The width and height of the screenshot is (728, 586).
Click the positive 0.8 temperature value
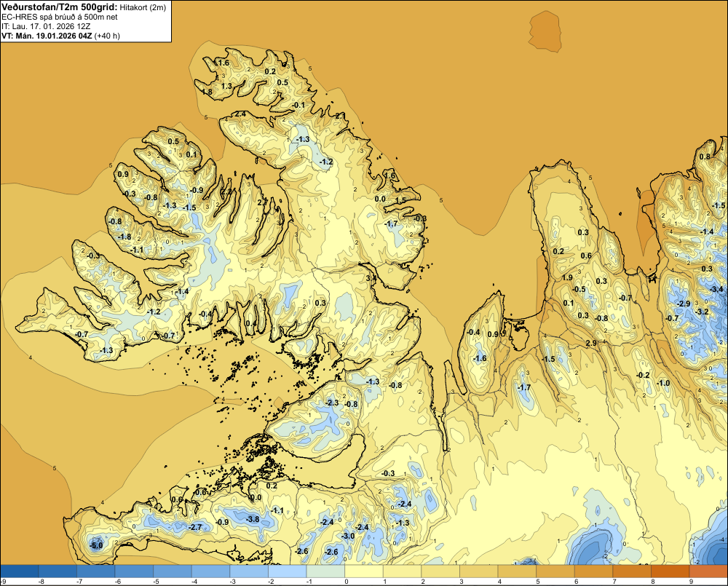tap(705, 157)
